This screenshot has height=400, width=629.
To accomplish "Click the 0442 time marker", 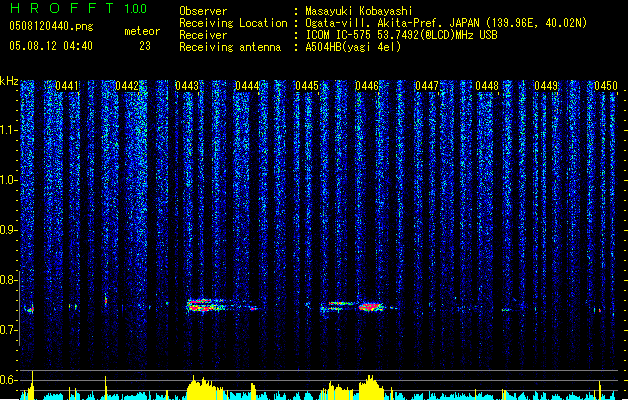I will [x=127, y=86].
